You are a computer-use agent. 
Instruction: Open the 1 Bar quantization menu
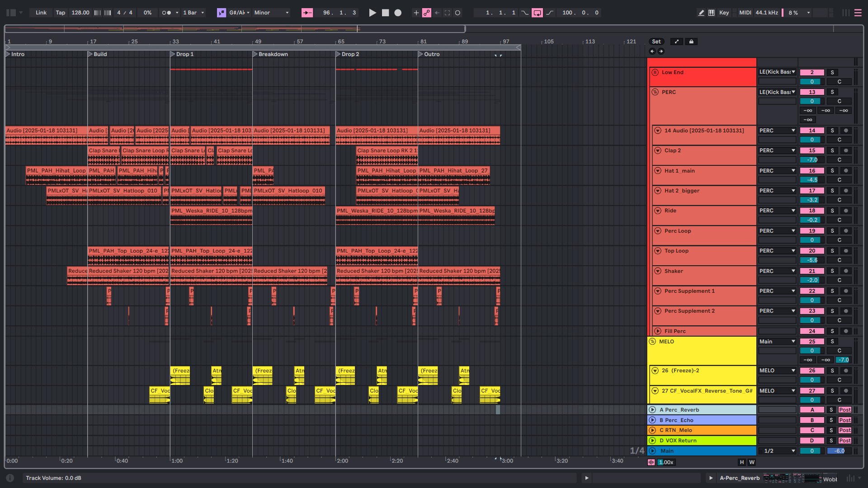coord(193,13)
